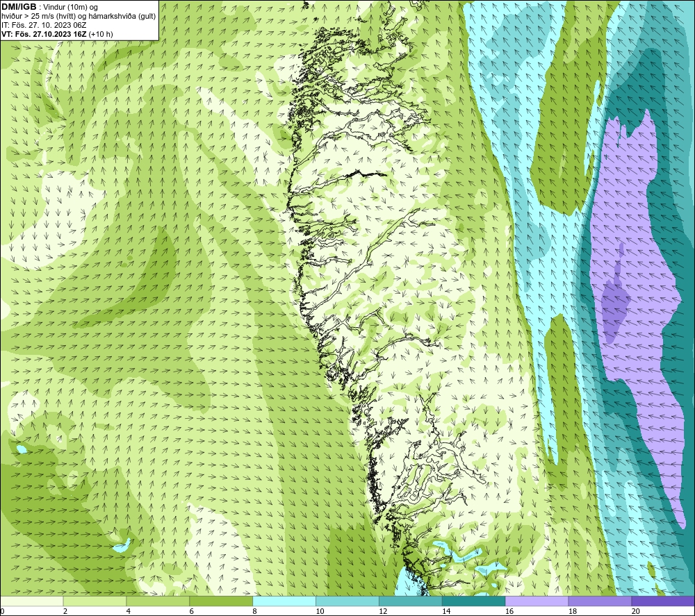Viewport: 695px width, 616px height.
Task: Select the 6–8 m/s dark green swatch
Action: (221, 601)
